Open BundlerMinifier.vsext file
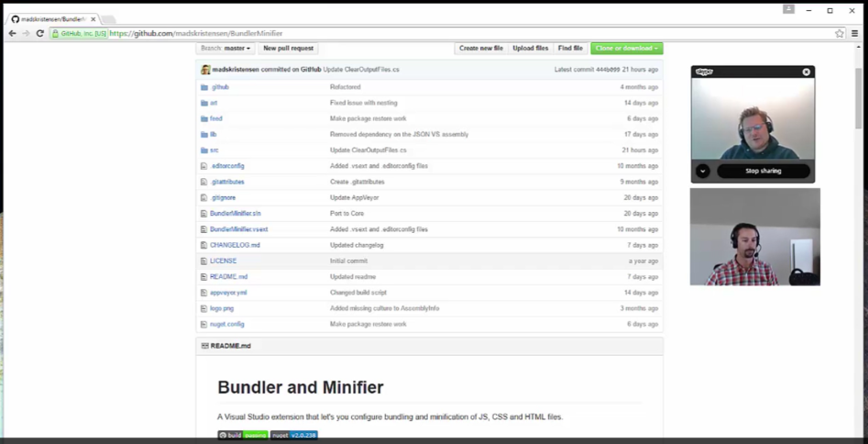This screenshot has width=868, height=444. pyautogui.click(x=238, y=229)
